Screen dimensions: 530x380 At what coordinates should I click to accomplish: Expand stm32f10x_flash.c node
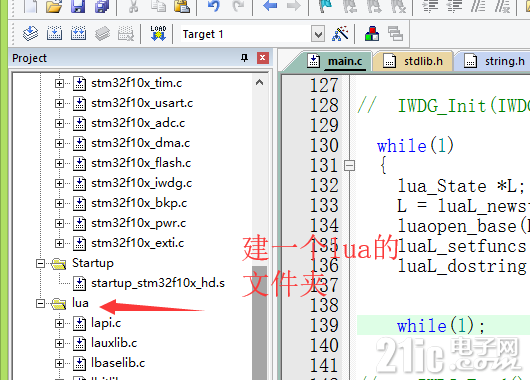(59, 163)
